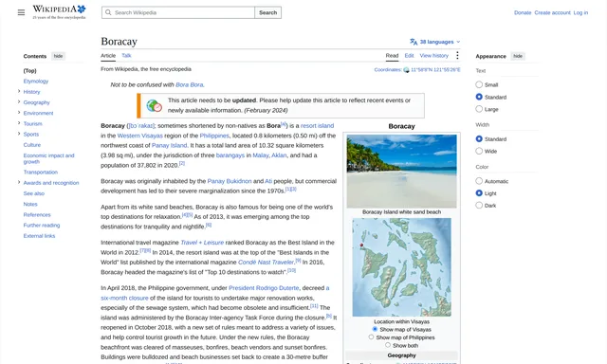Open the barangays link

[x=230, y=155]
